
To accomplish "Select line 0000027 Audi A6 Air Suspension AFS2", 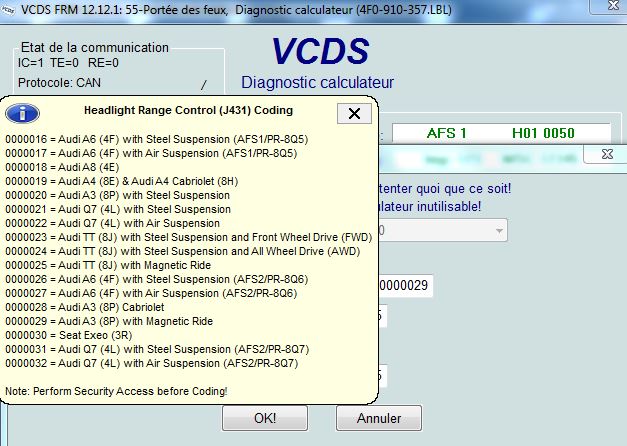I will pyautogui.click(x=151, y=293).
